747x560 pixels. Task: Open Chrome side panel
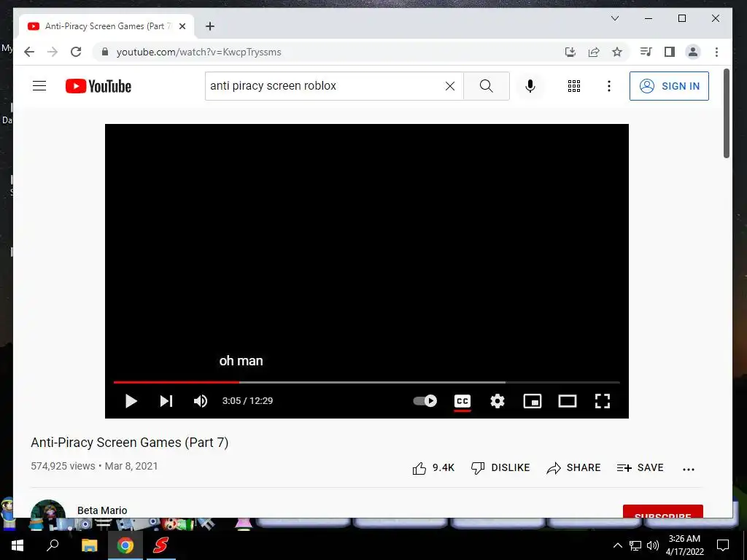[670, 52]
